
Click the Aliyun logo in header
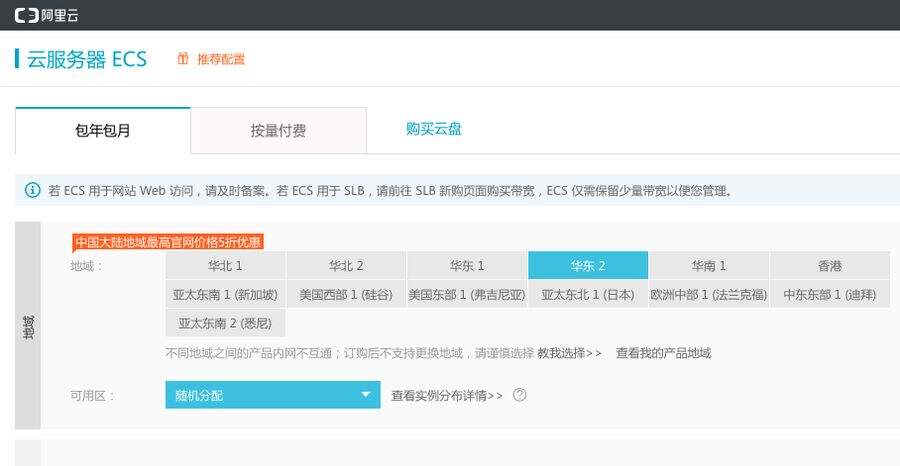tap(46, 15)
